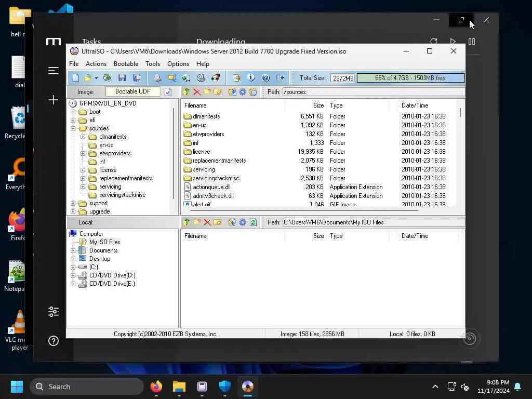
Task: Open the Tools menu
Action: 153,64
